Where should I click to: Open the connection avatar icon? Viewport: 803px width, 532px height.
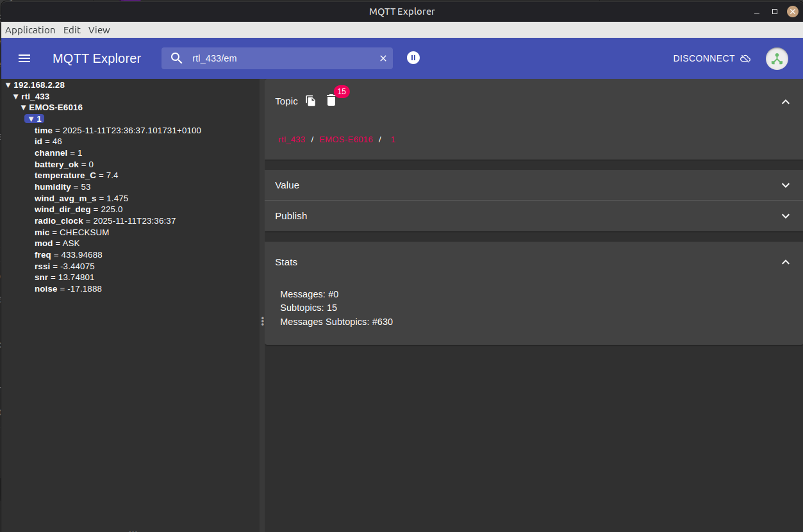coord(777,58)
